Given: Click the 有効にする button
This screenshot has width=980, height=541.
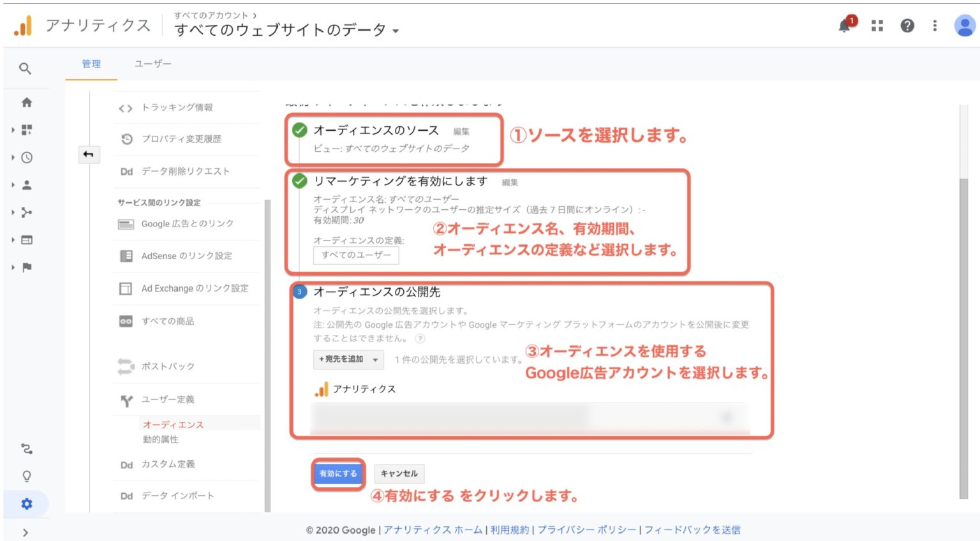Looking at the screenshot, I should pyautogui.click(x=338, y=473).
